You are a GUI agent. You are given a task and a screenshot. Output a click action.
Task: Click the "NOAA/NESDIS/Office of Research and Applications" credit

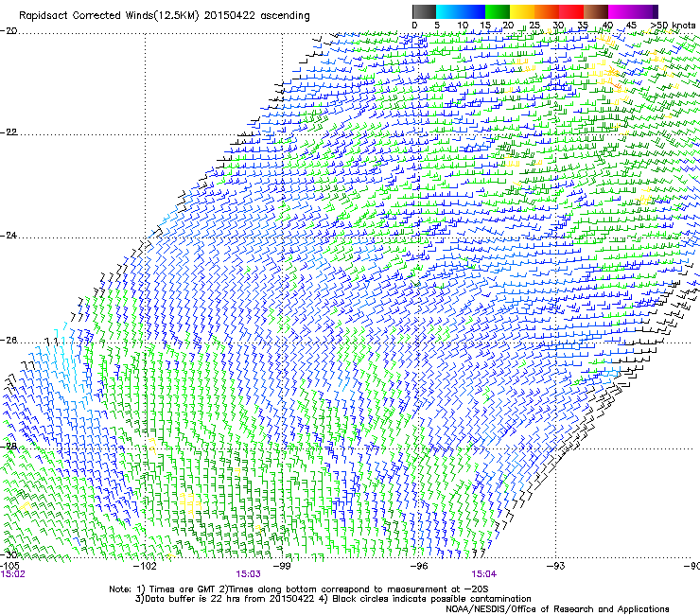click(557, 609)
